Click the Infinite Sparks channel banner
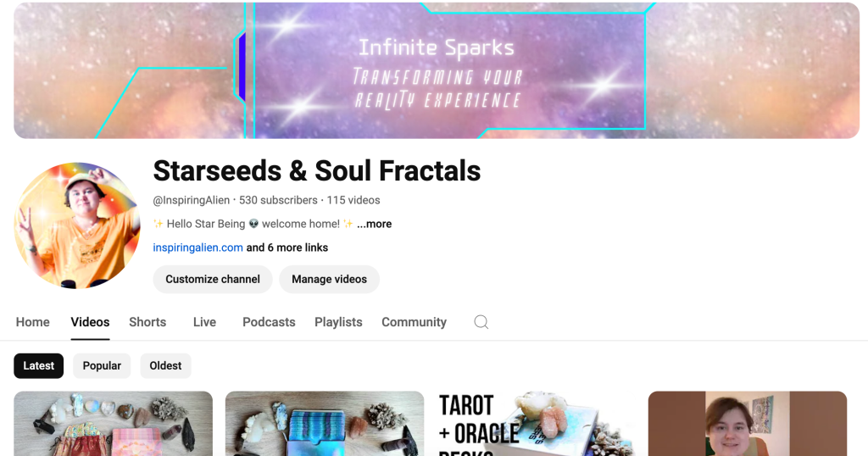The width and height of the screenshot is (868, 456). coord(437,70)
